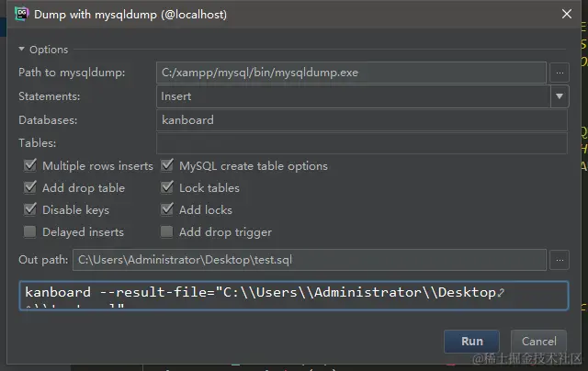Browse for mysqldump path with ellipsis button

point(560,73)
